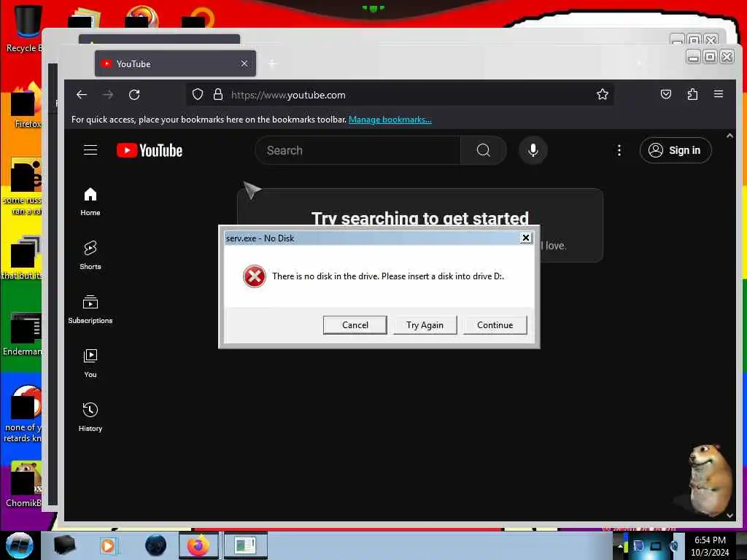Image resolution: width=747 pixels, height=560 pixels.
Task: Click the taskbar clock showing 6:54 PM
Action: pyautogui.click(x=710, y=545)
